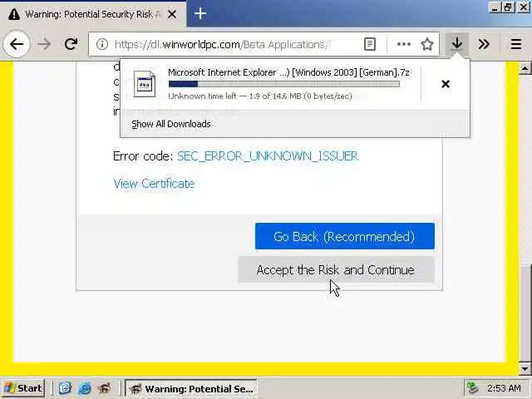Open the View Certificate link
The image size is (532, 399).
click(x=154, y=184)
